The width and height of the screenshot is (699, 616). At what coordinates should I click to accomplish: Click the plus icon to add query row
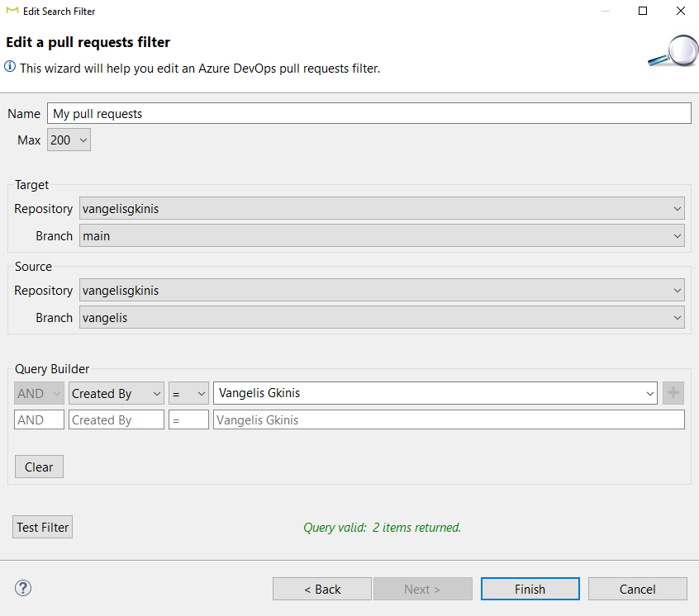(673, 394)
